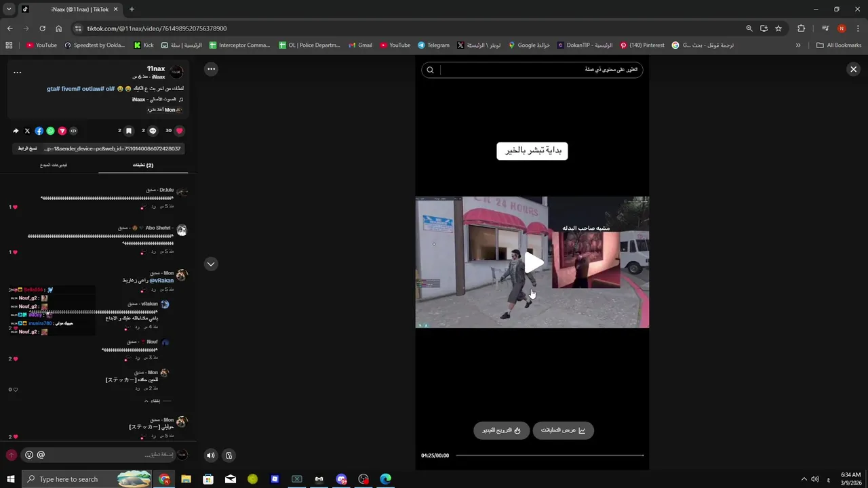This screenshot has width=868, height=488.
Task: Open Microsoft Edge from the taskbar
Action: coord(385,479)
